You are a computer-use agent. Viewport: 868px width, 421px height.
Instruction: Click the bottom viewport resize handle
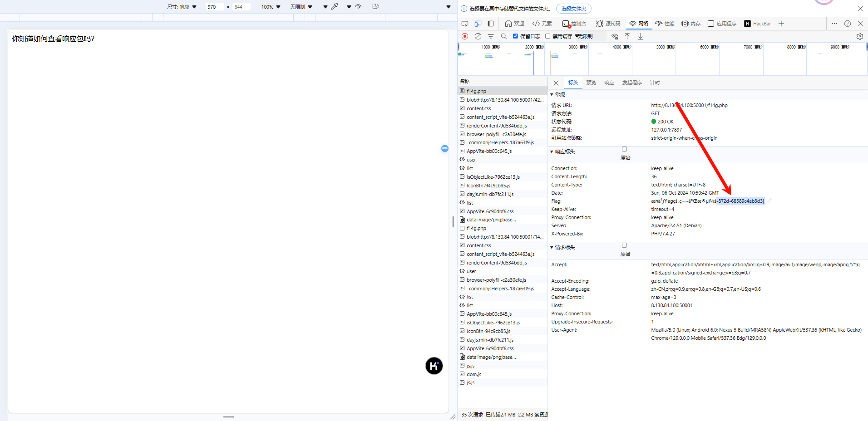pos(228,417)
